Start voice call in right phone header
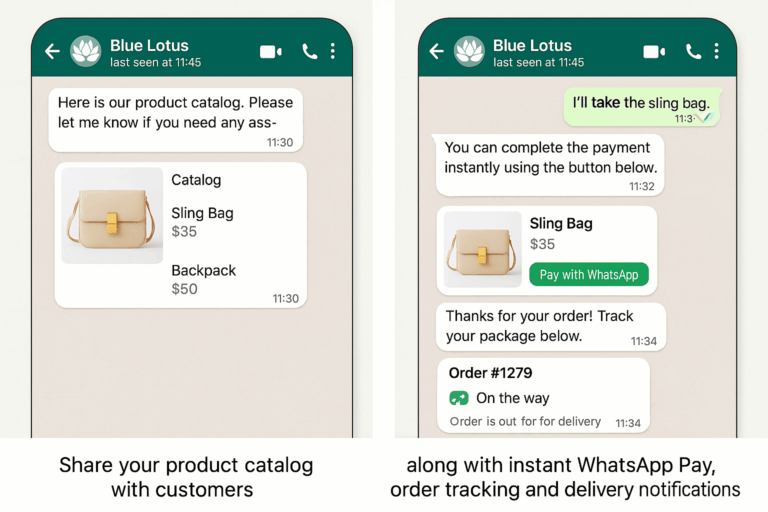This screenshot has width=768, height=512. click(694, 51)
